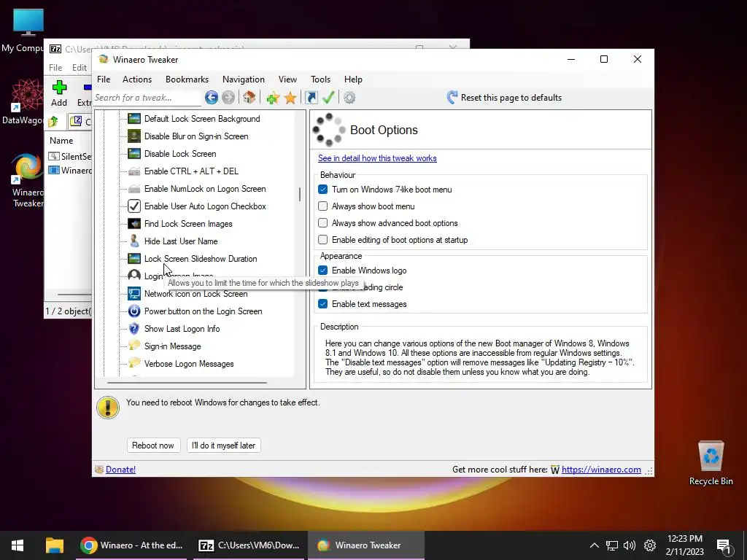Select Enable User Auto Logon Checkbox item
Viewport: 747px width, 560px height.
coord(205,206)
